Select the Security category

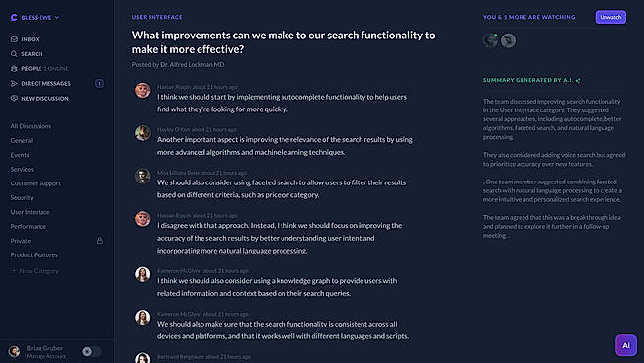(x=22, y=197)
